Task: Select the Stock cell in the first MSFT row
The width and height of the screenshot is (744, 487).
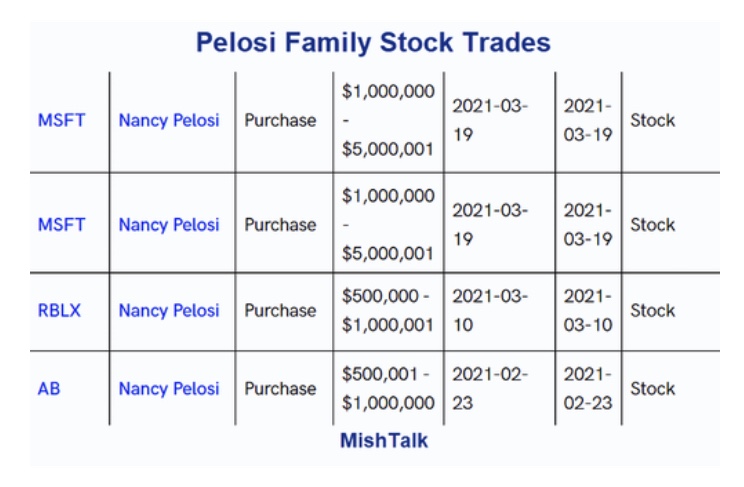Action: (x=653, y=121)
